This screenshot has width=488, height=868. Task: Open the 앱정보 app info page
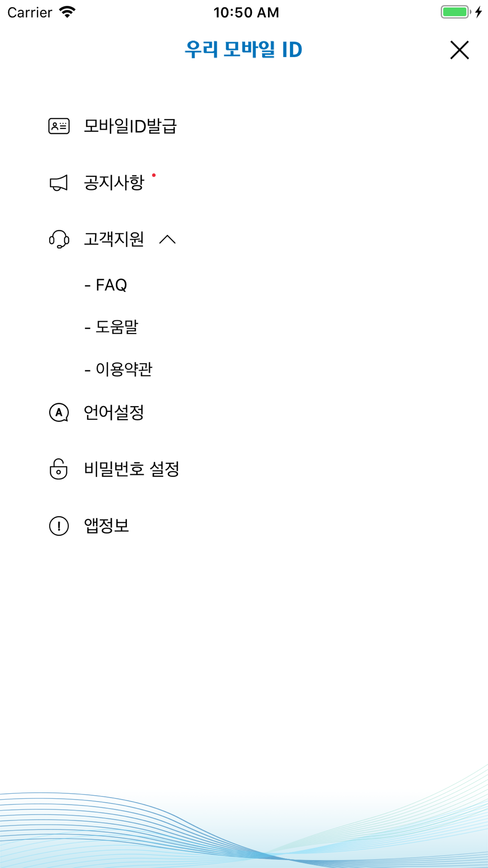106,526
